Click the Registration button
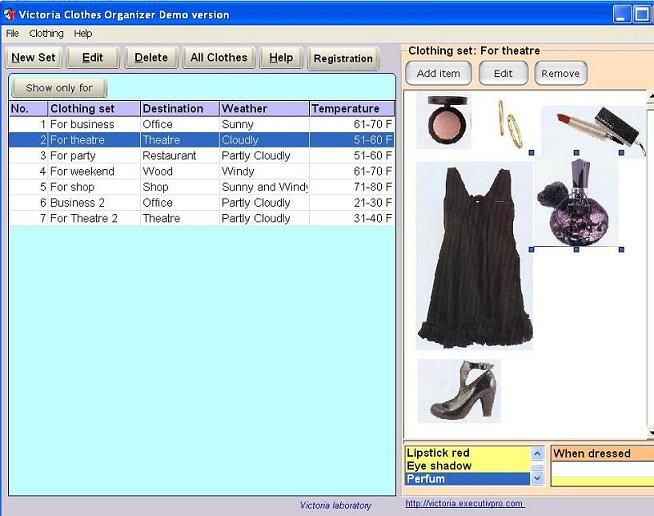 (343, 58)
